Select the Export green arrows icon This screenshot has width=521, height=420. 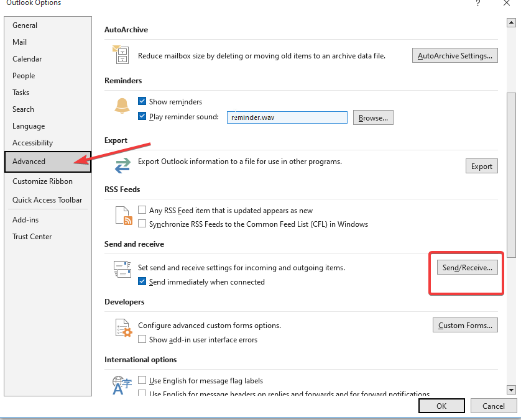pyautogui.click(x=121, y=166)
